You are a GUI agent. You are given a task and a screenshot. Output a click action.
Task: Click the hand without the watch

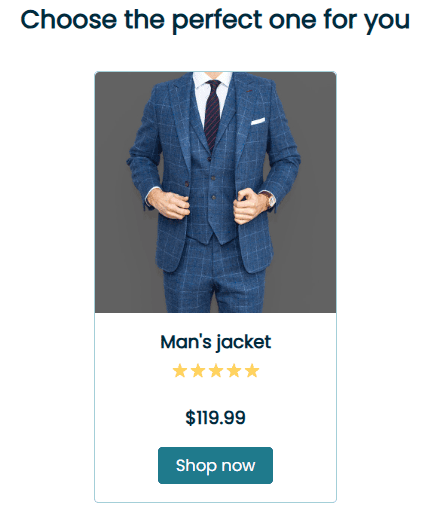[x=169, y=203]
